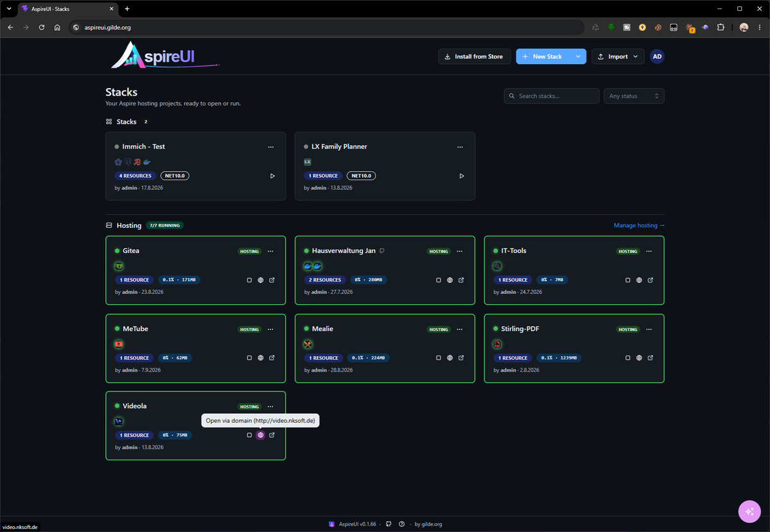Click the AI assistant sparkle button
This screenshot has height=532, width=770.
(x=749, y=511)
